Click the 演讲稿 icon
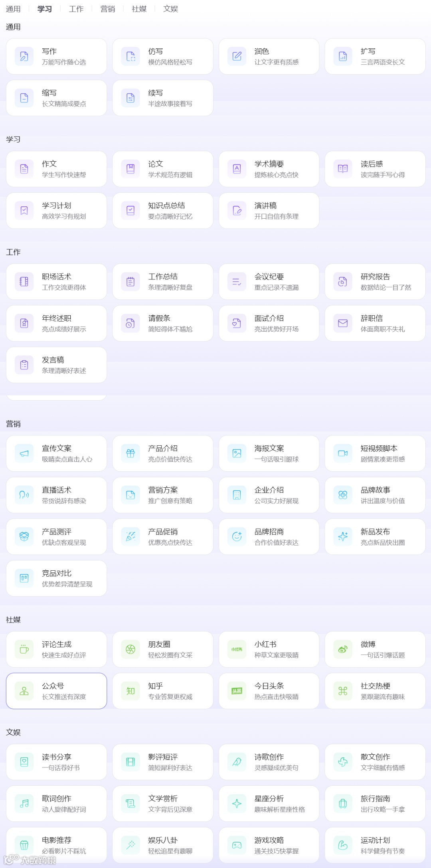431x868 pixels. click(x=237, y=210)
